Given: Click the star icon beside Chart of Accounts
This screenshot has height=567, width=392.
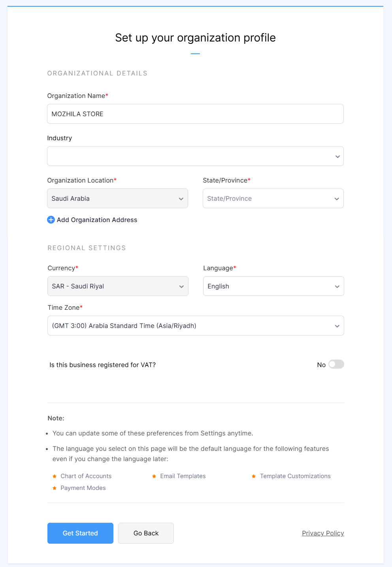Looking at the screenshot, I should pos(55,476).
